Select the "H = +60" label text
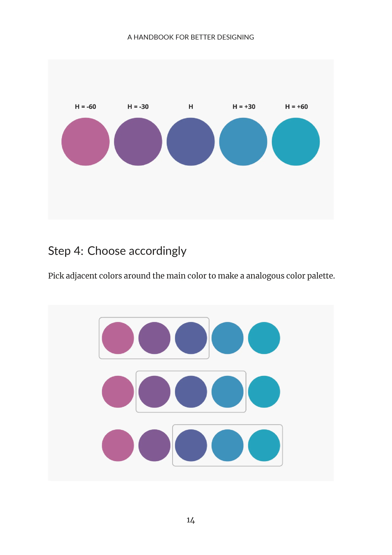392x555 pixels. pos(296,107)
